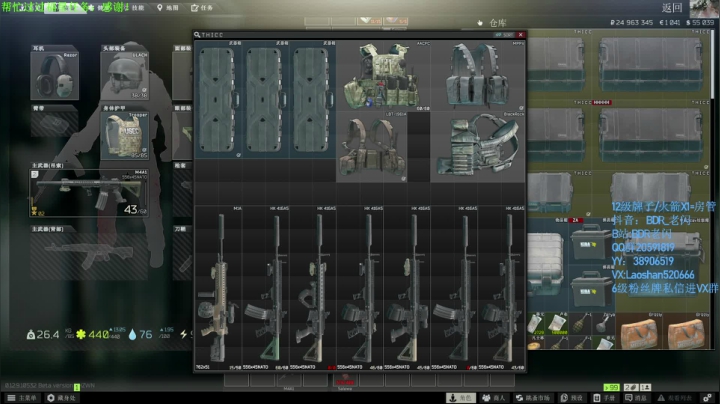Click the ruble balance ₽24 963 345
The image size is (720, 404).
point(631,22)
